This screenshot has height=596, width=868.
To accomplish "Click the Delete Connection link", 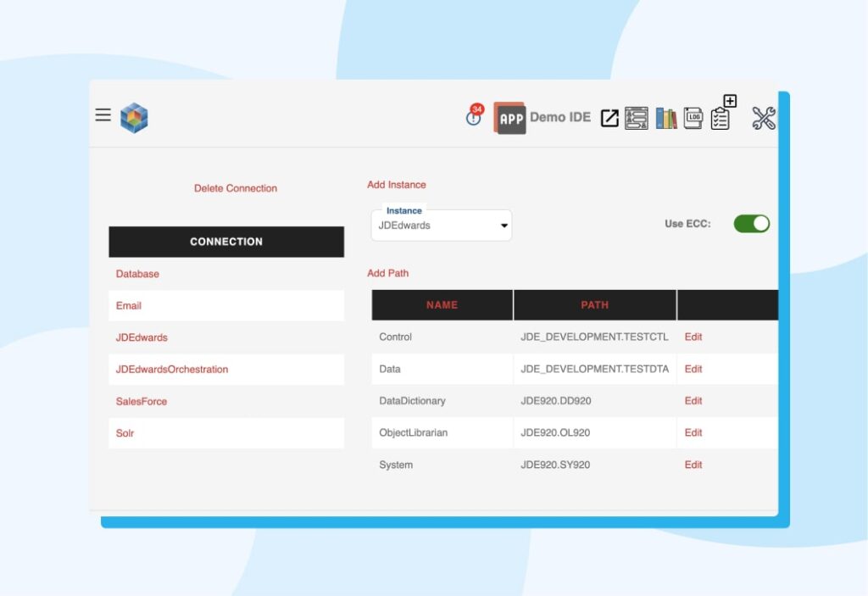I will click(x=235, y=187).
